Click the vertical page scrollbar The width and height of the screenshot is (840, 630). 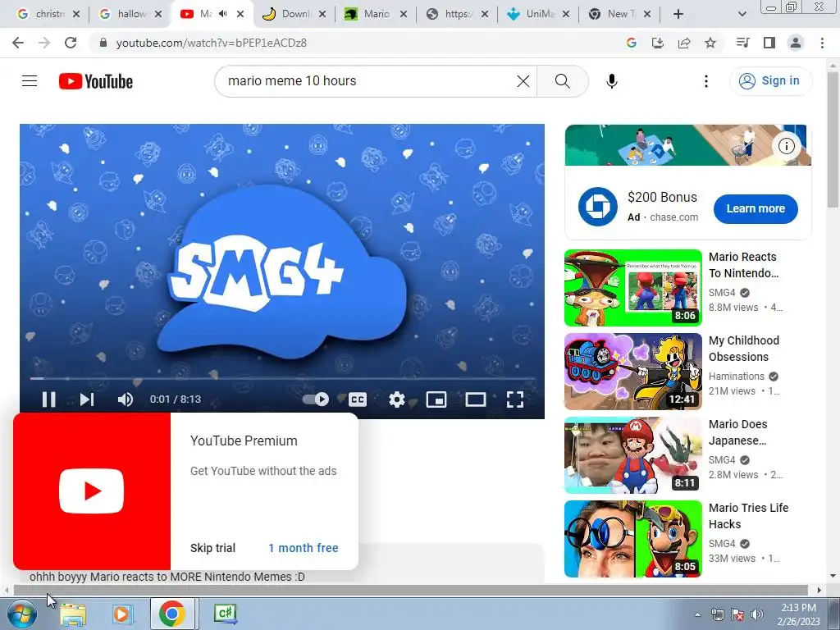pos(833,139)
